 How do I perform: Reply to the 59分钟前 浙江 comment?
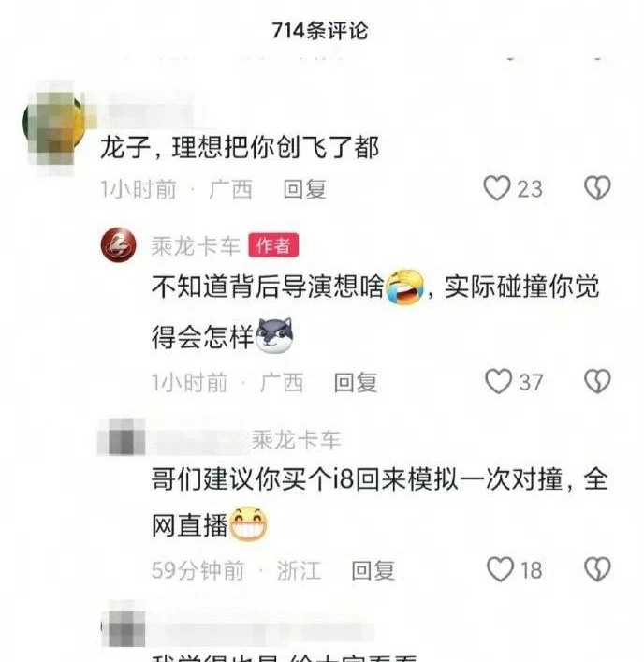tap(373, 570)
